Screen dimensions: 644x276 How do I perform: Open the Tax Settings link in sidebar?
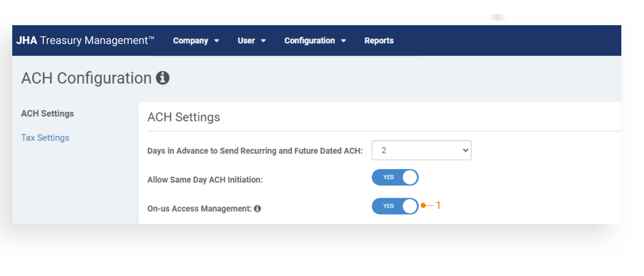[45, 138]
